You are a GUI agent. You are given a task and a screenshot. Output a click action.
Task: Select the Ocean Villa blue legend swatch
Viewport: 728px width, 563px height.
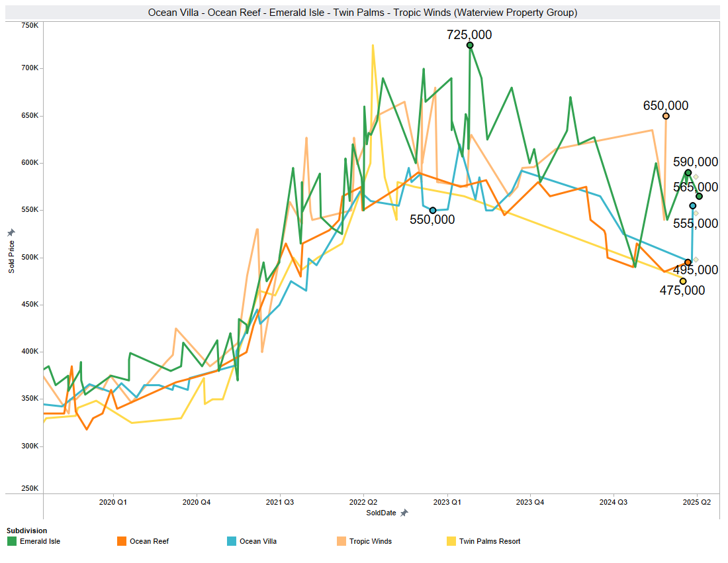click(232, 541)
